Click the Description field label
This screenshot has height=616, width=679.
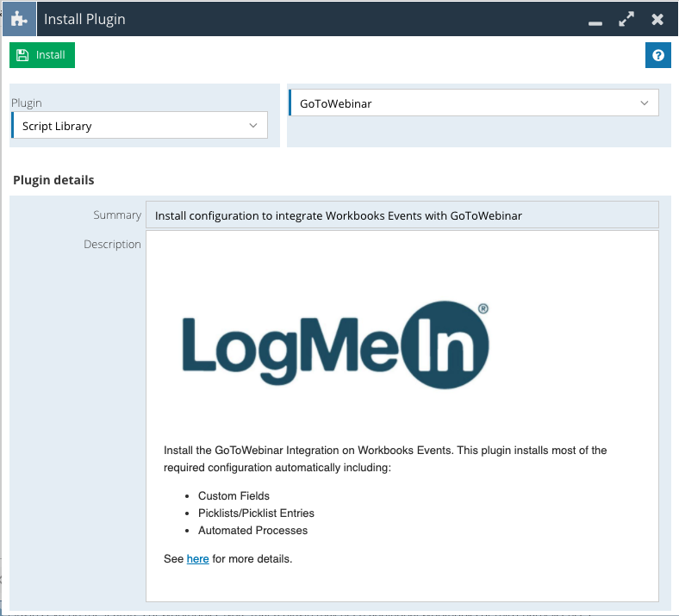tap(112, 245)
